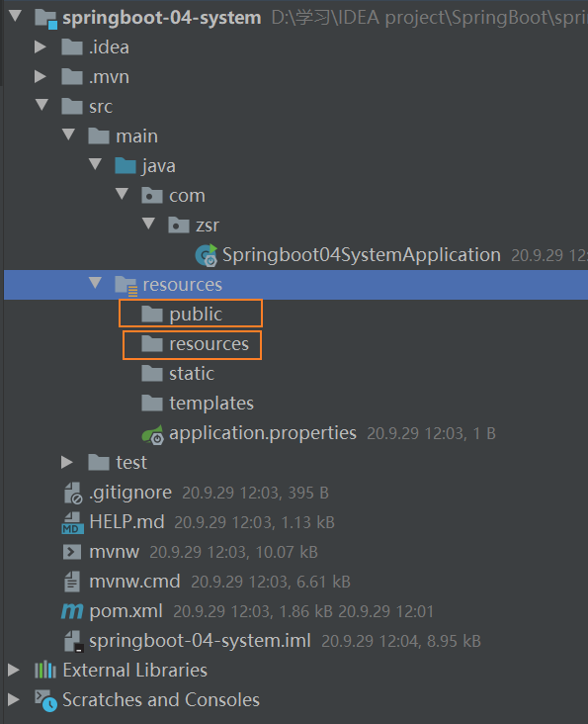This screenshot has width=588, height=724.
Task: Click the mvnw.cmd file icon
Action: click(72, 581)
